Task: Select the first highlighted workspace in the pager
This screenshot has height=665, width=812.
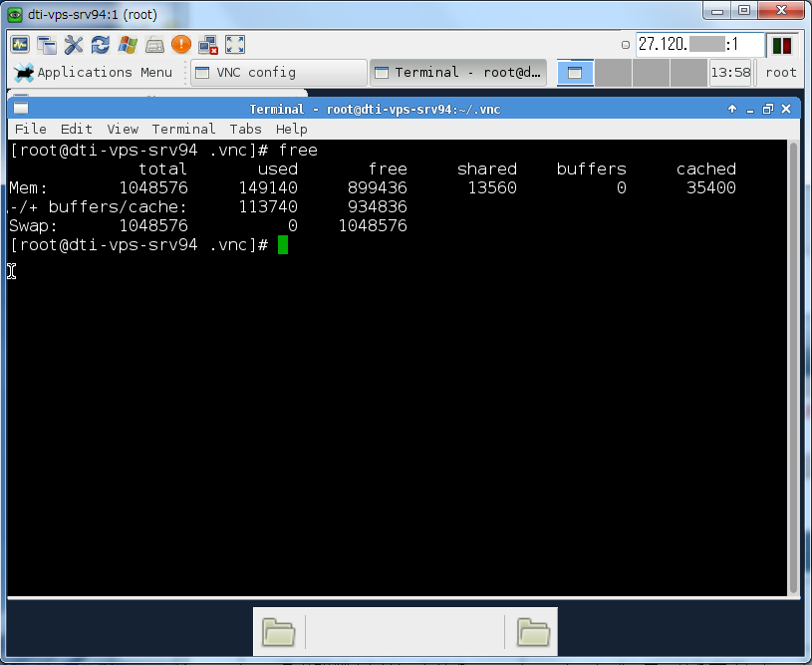Action: pos(576,73)
